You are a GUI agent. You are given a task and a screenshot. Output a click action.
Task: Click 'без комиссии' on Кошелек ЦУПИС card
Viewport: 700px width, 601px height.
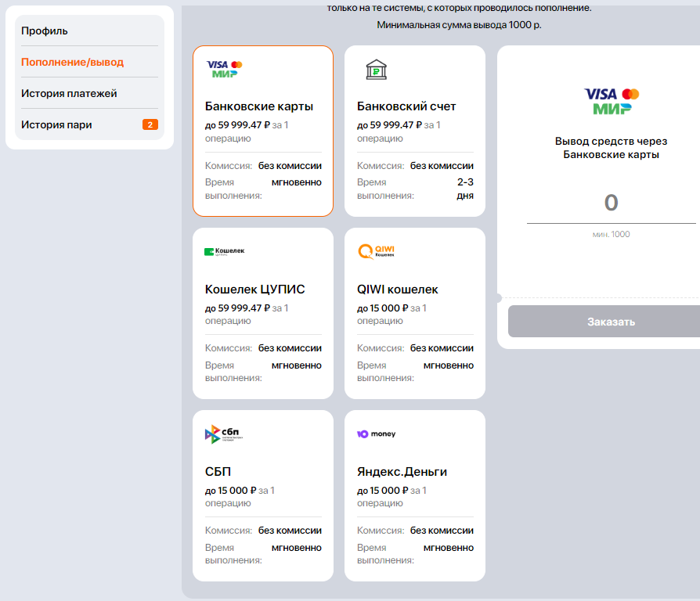[x=290, y=348]
